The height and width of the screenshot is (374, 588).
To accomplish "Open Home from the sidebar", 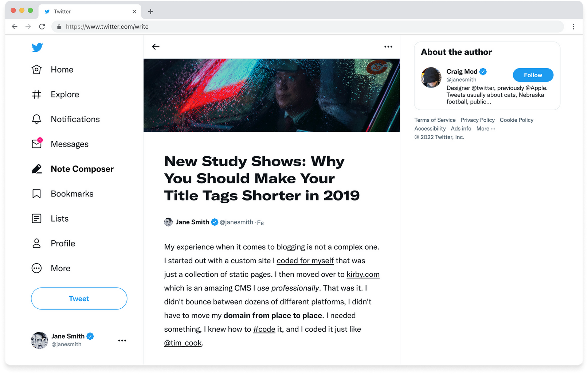I will tap(62, 70).
